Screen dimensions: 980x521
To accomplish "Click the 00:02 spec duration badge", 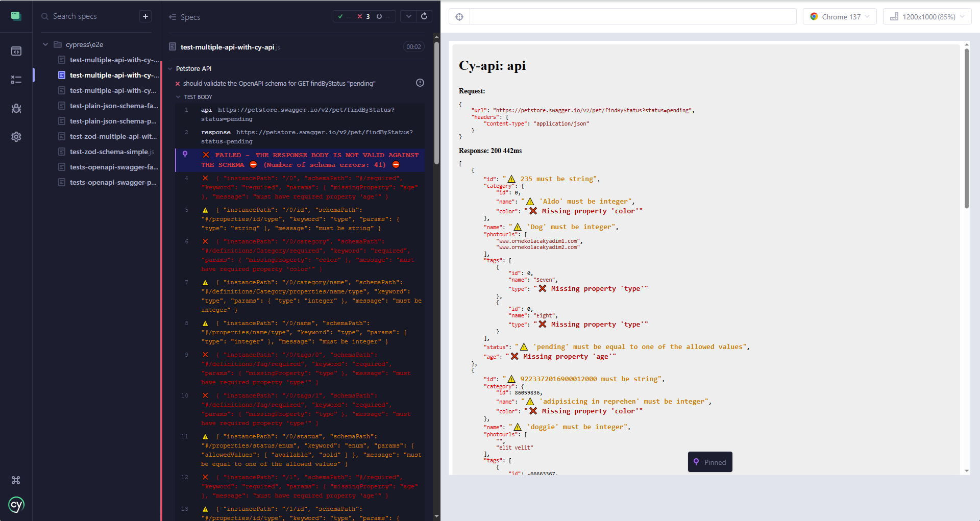I will point(413,47).
